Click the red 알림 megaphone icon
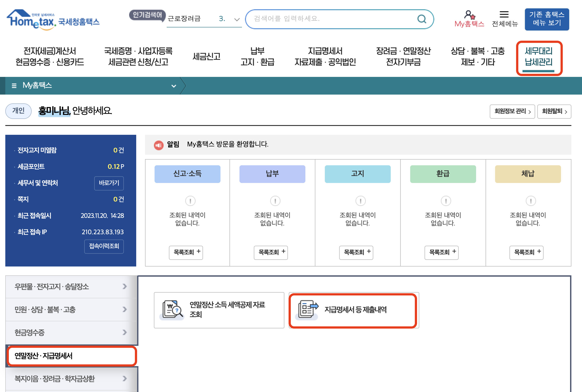This screenshot has width=582, height=392. [159, 145]
